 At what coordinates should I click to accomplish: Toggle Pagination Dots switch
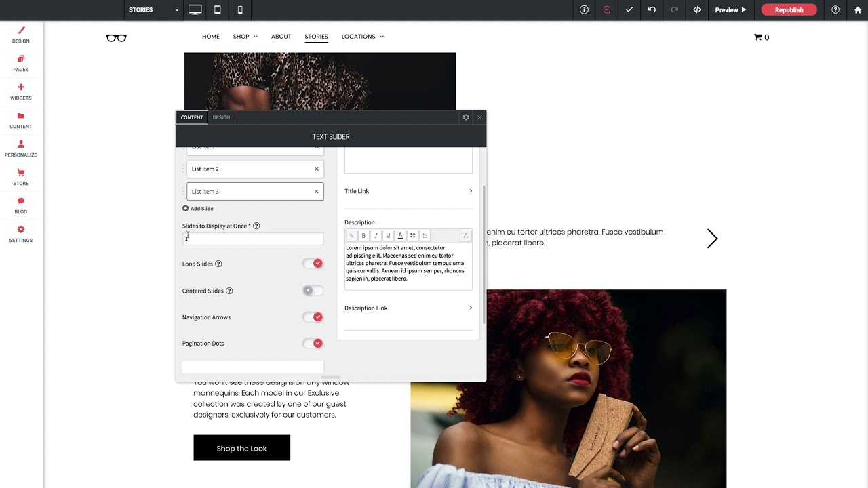[x=313, y=343]
